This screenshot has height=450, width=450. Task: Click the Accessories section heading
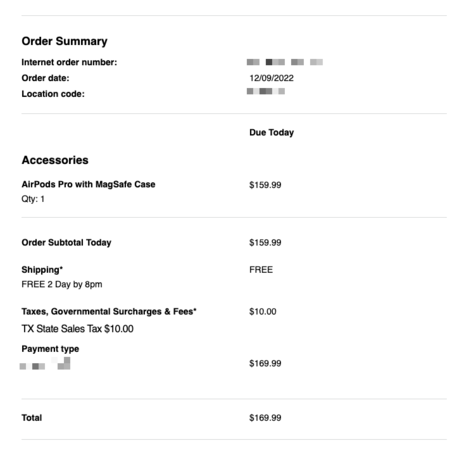coord(55,160)
